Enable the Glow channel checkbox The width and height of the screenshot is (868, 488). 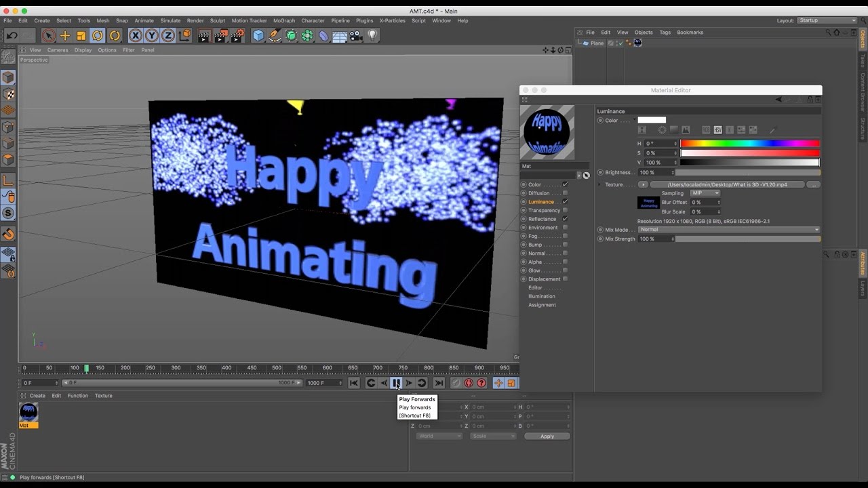tap(565, 270)
